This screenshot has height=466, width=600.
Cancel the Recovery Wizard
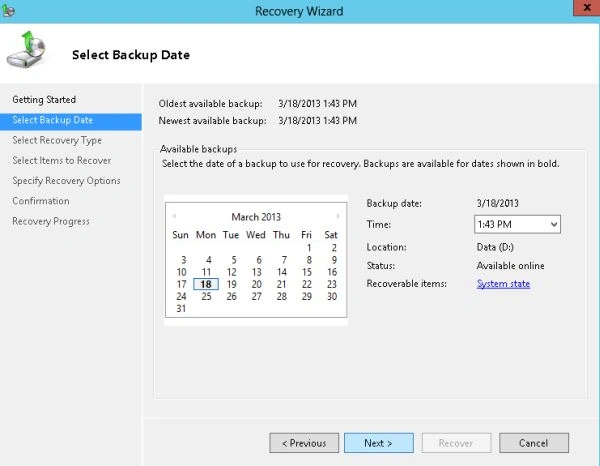pos(534,443)
